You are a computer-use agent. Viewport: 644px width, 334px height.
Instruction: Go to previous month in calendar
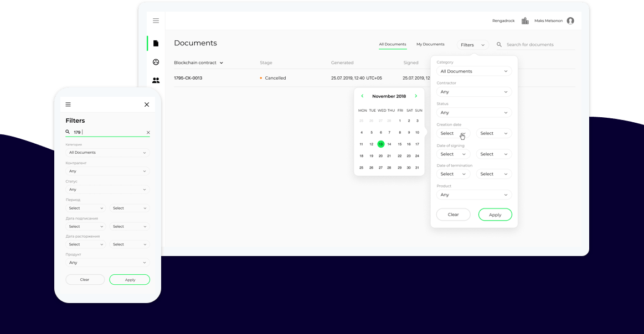[x=362, y=96]
